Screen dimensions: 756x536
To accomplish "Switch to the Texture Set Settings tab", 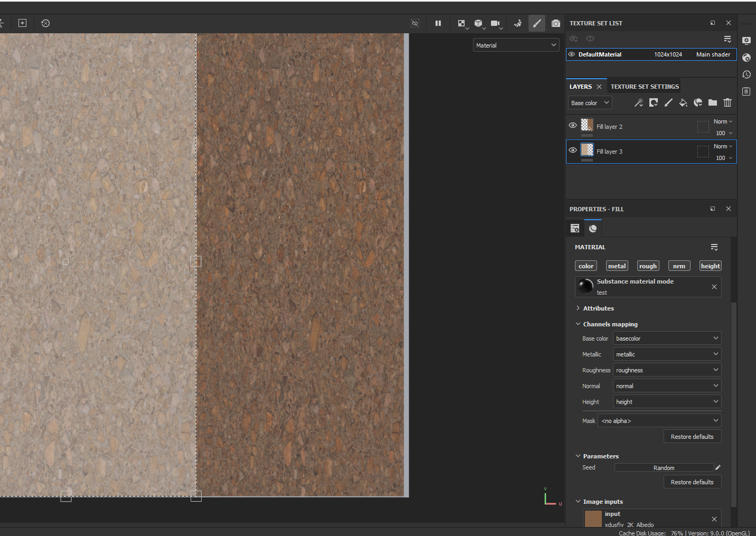I will [x=645, y=86].
